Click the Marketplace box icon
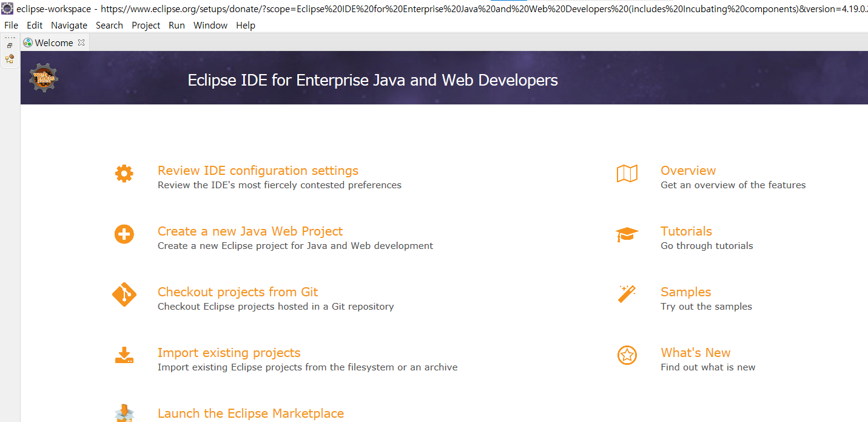This screenshot has height=422, width=868. point(124,413)
